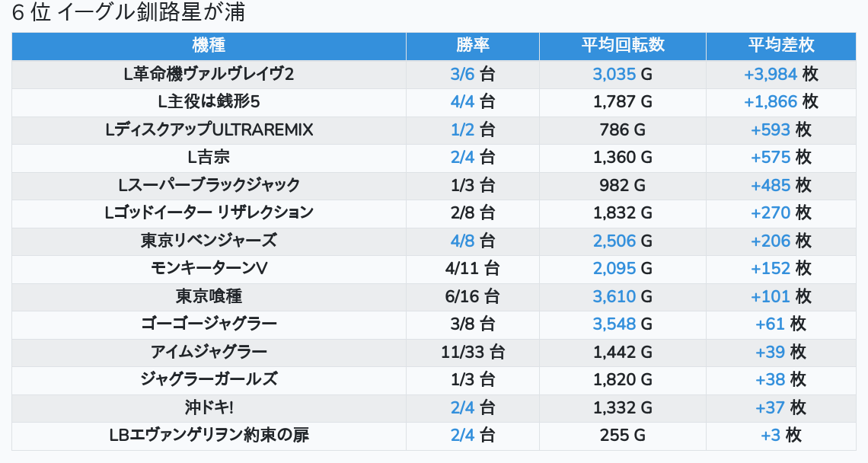Select the 東京リベンジャーズ machine name
This screenshot has width=868, height=463.
[x=209, y=241]
